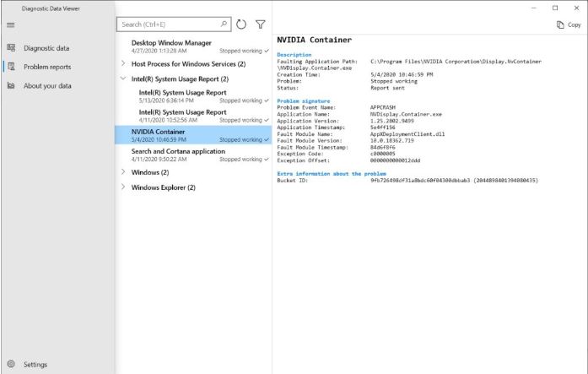Screen dimensions: 588x374
Task: Click the Description section heading
Action: [294, 55]
